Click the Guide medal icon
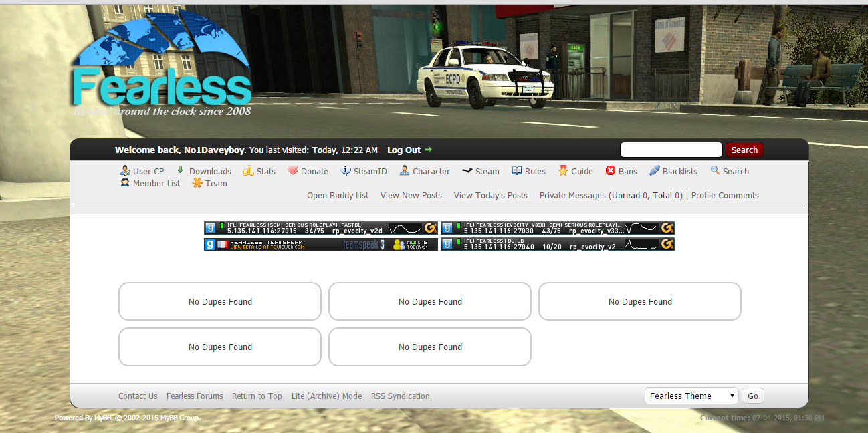Screen dimensions: 868x433 click(563, 170)
